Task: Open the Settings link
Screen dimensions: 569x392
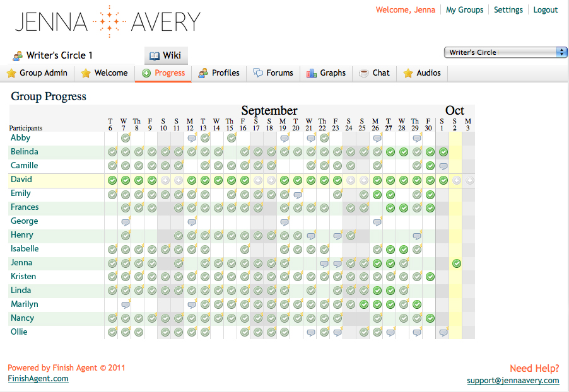Action: (508, 10)
